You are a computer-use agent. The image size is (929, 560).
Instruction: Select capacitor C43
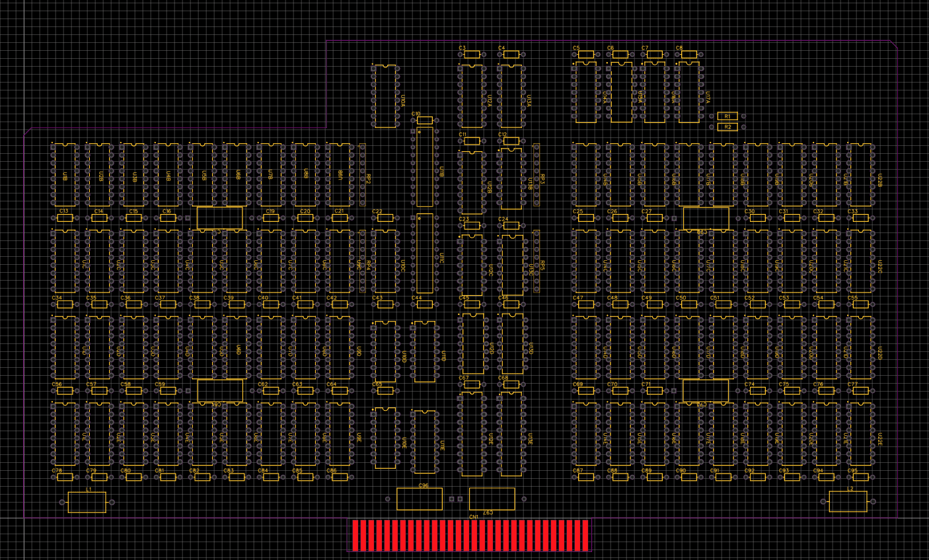pyautogui.click(x=385, y=304)
